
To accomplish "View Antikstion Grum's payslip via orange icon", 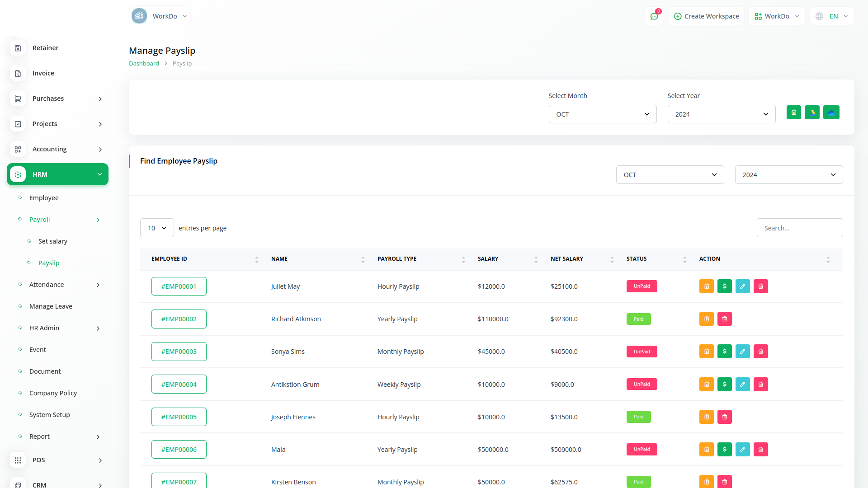I will coord(706,385).
